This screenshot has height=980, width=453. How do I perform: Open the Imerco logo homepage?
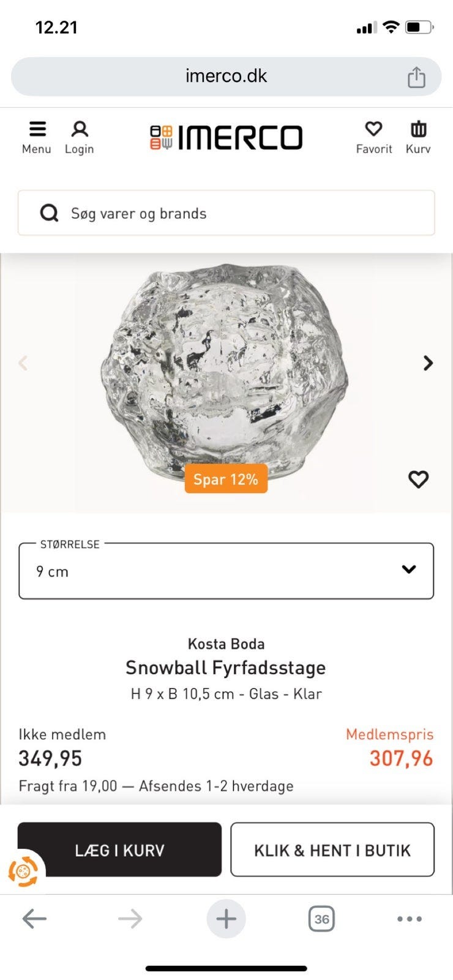pos(226,137)
